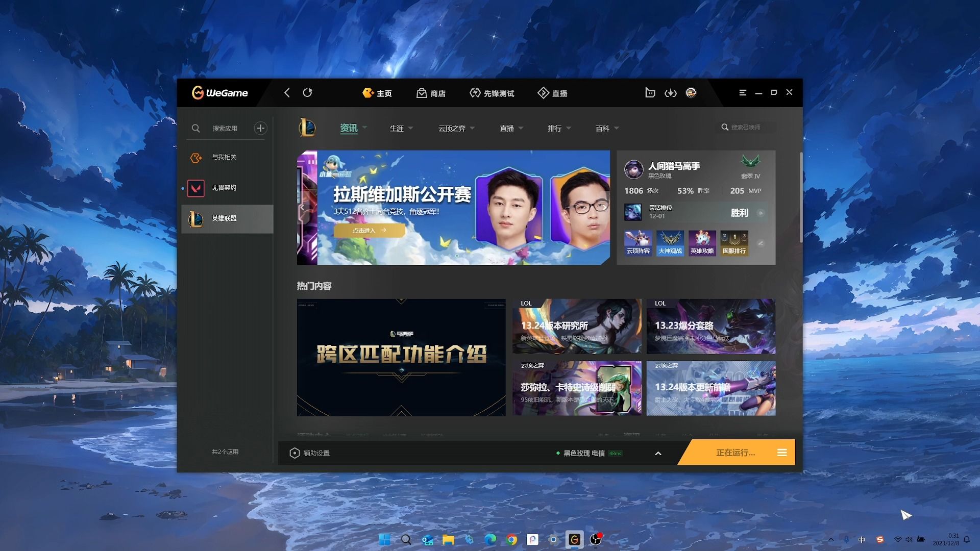Click the 点击进入 banner button
Viewport: 980px width, 551px height.
point(369,231)
